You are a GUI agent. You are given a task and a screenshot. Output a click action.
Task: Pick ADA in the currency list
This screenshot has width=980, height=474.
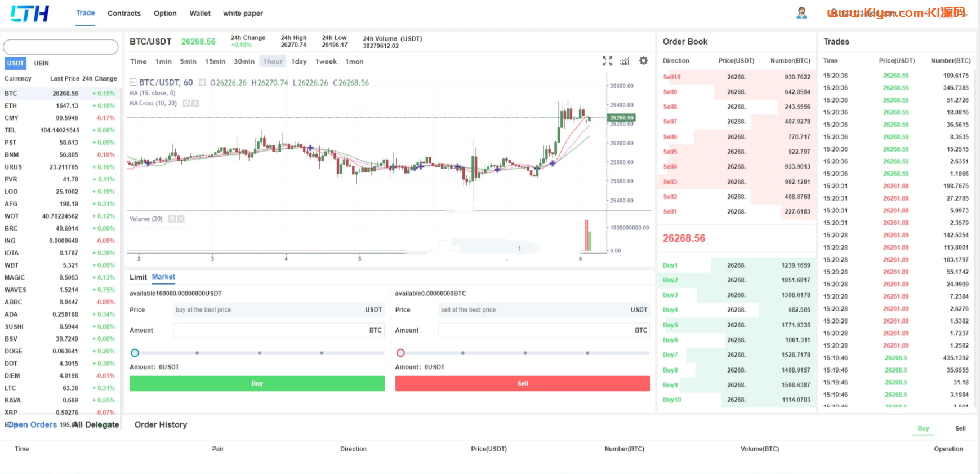61,314
